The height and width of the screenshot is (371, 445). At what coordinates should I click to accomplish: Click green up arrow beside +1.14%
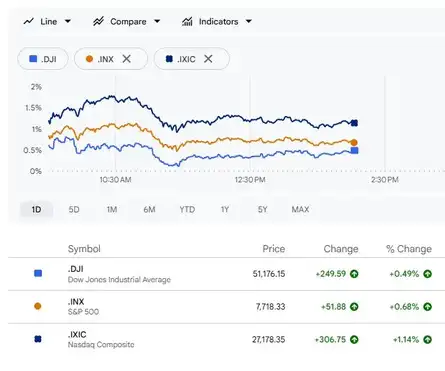[428, 340]
